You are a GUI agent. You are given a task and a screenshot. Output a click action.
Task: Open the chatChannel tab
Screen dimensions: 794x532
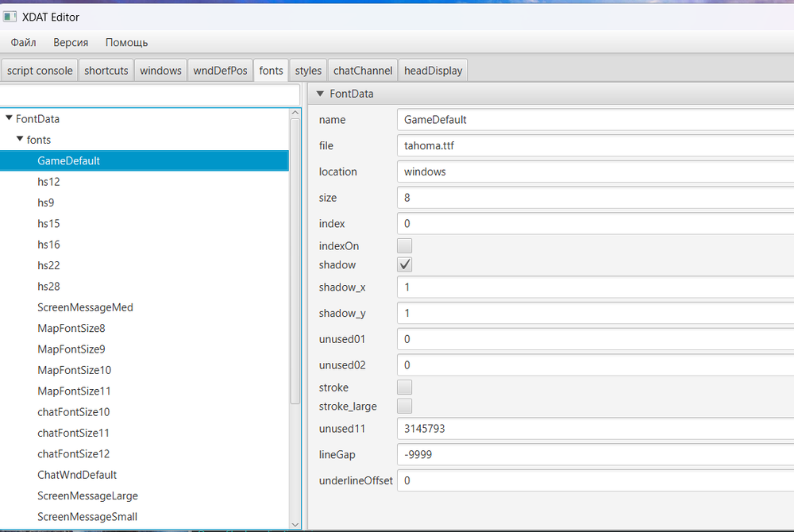pos(362,71)
